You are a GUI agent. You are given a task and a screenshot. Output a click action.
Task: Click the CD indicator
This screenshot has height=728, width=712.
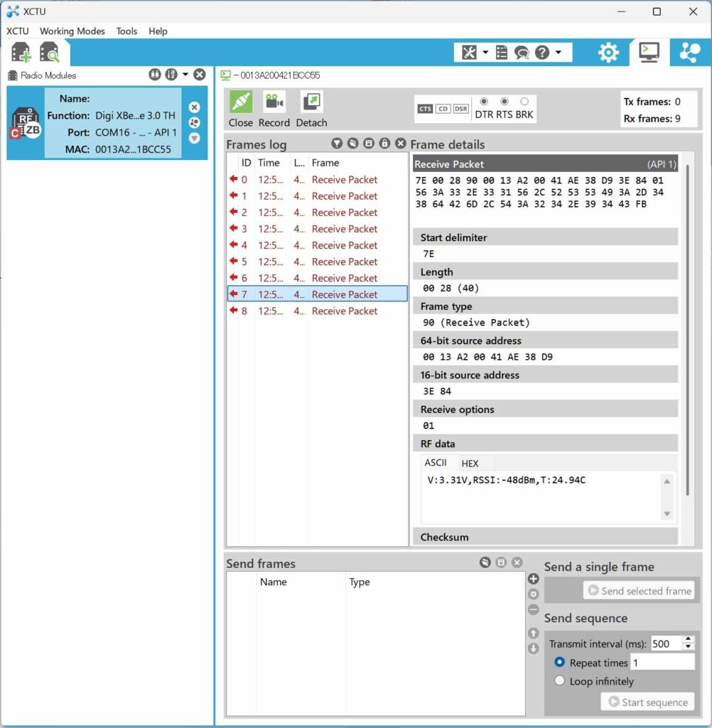(443, 109)
